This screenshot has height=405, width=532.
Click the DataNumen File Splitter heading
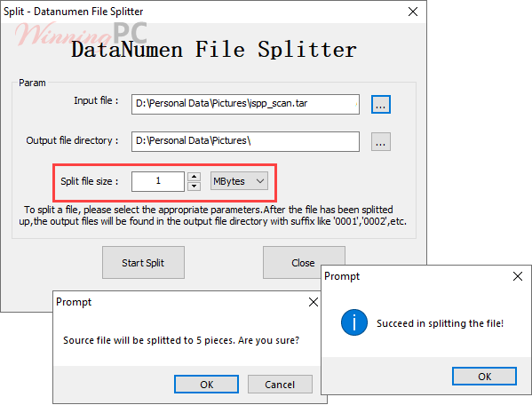point(214,50)
